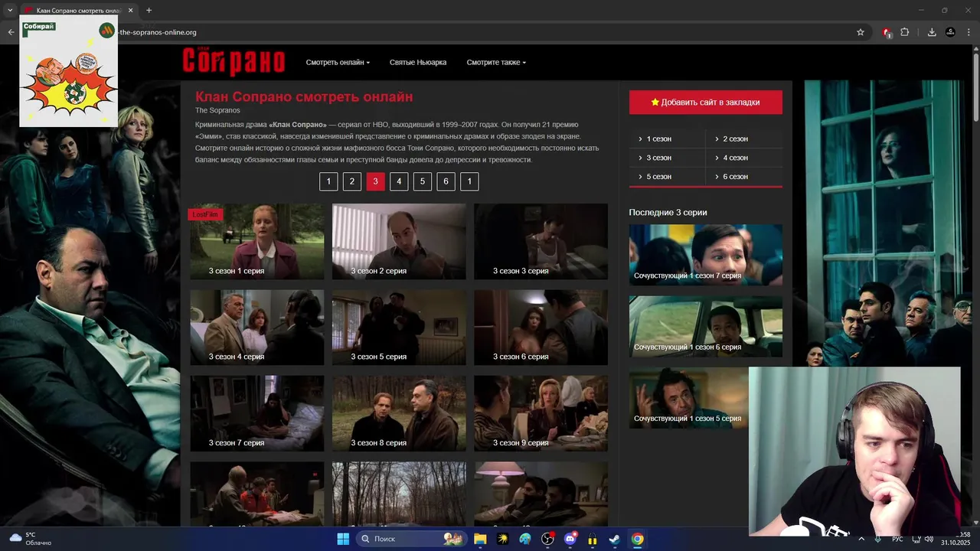Click the taskbar Поиск search box
The height and width of the screenshot is (551, 980).
(413, 539)
